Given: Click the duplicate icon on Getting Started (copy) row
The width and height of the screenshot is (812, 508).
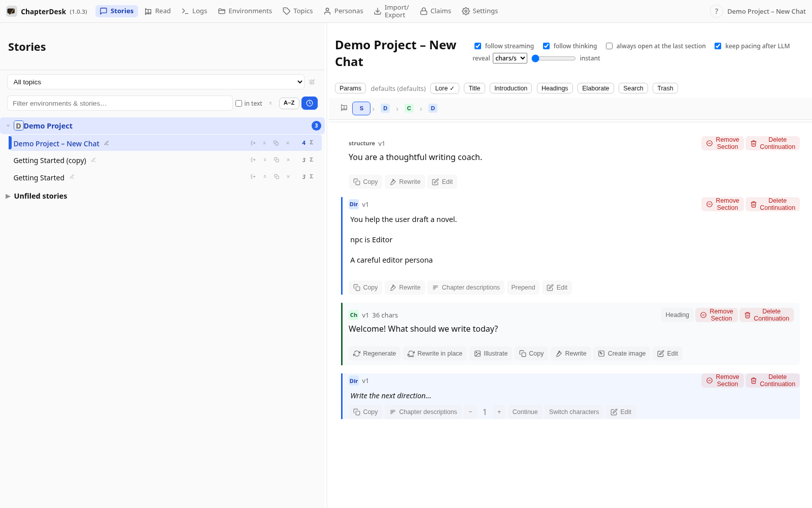Looking at the screenshot, I should 277,160.
